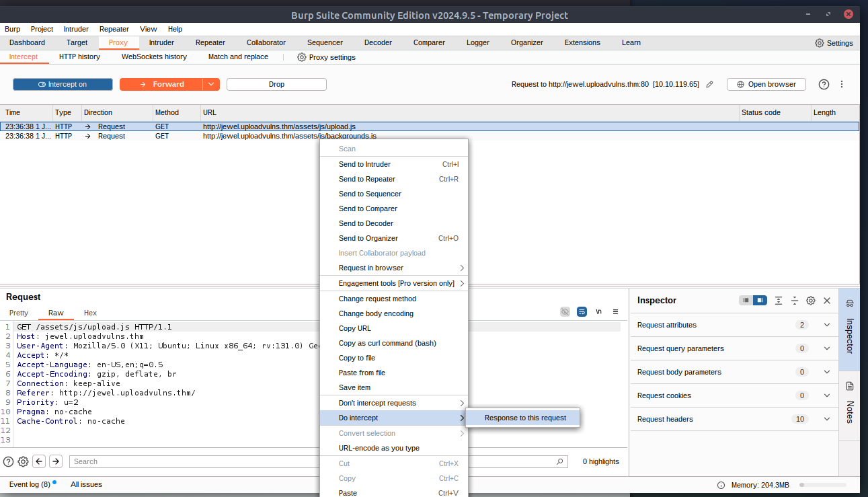Open Request in browser submenu
868x497 pixels.
pyautogui.click(x=393, y=268)
